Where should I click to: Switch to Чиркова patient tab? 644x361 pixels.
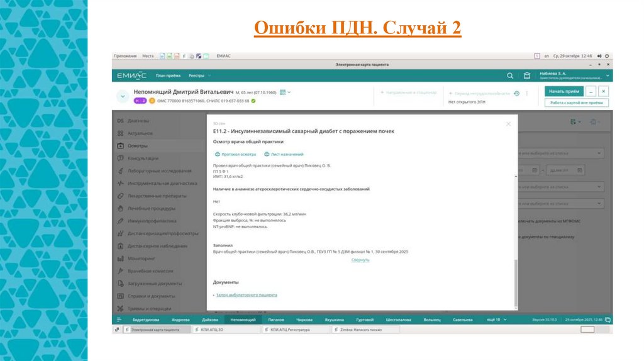[304, 319]
